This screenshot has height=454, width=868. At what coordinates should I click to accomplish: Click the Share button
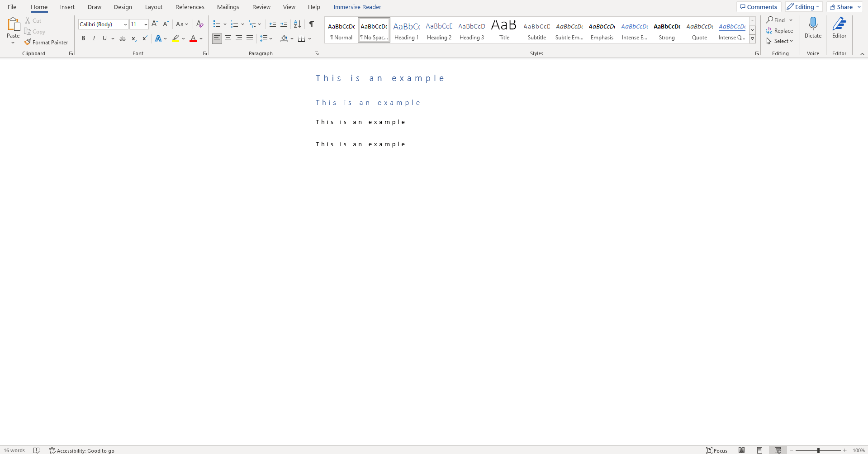click(841, 7)
